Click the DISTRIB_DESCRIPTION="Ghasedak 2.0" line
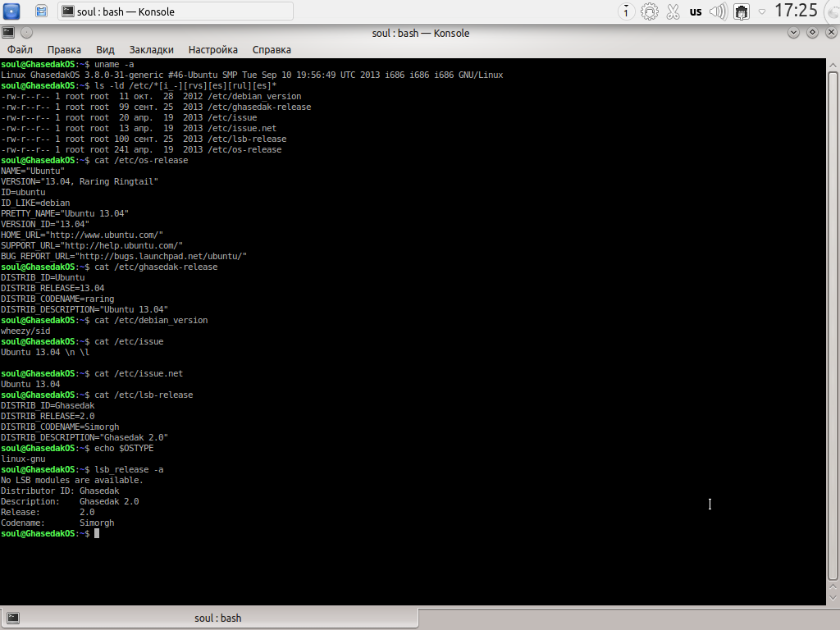The width and height of the screenshot is (840, 630). tap(84, 438)
